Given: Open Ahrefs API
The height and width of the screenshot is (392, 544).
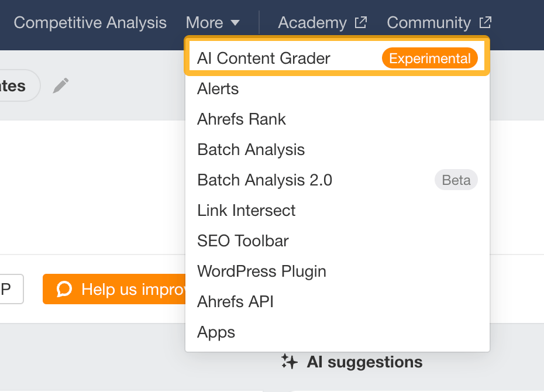Looking at the screenshot, I should (x=235, y=301).
